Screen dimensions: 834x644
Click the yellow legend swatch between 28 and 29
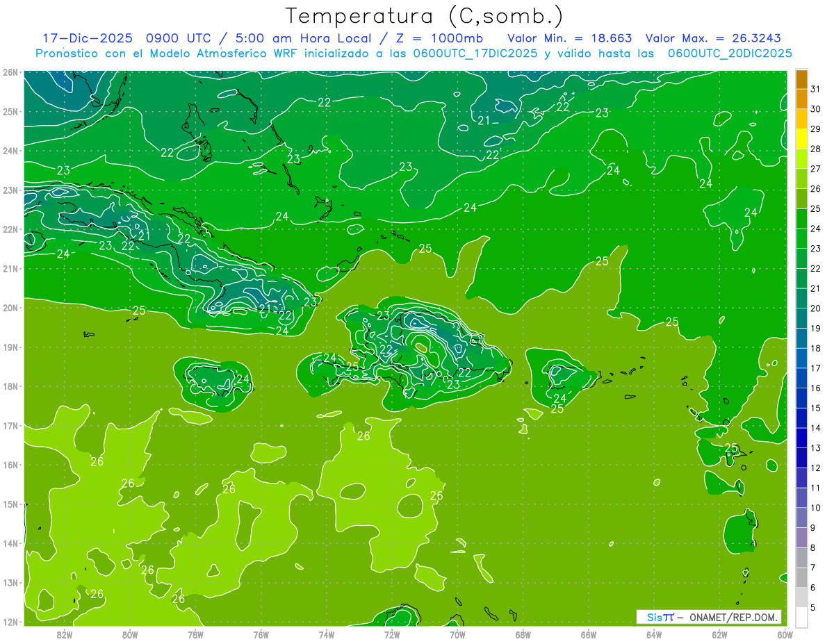[802, 139]
